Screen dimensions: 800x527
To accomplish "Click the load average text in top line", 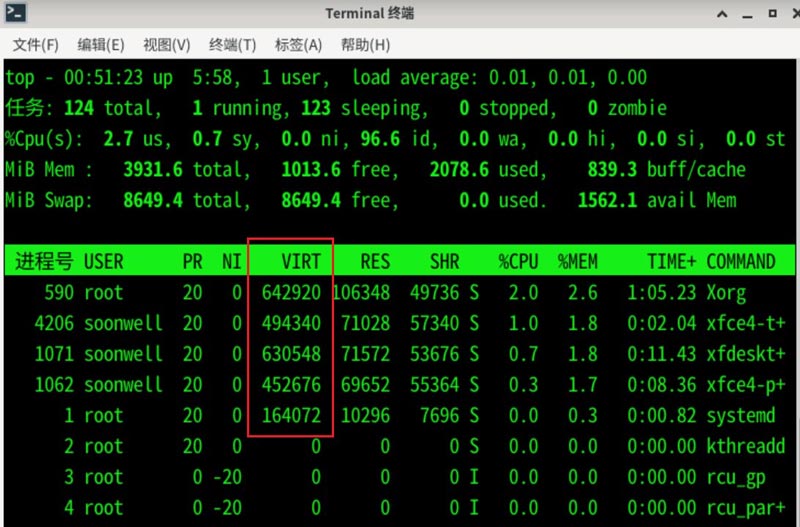I will [x=415, y=78].
